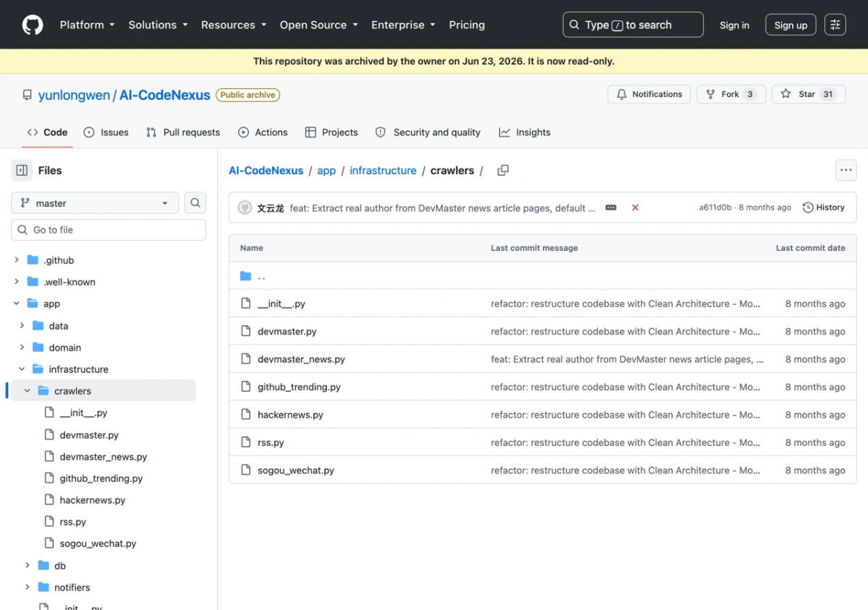This screenshot has width=868, height=610.
Task: Open devmaster_news.py last commit message link
Action: pyautogui.click(x=627, y=359)
